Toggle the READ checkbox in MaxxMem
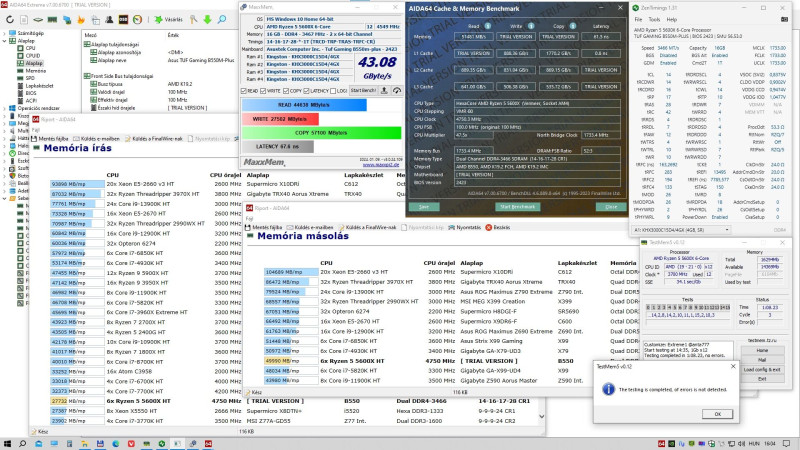Screen dimensions: 800x450 pyautogui.click(x=244, y=91)
